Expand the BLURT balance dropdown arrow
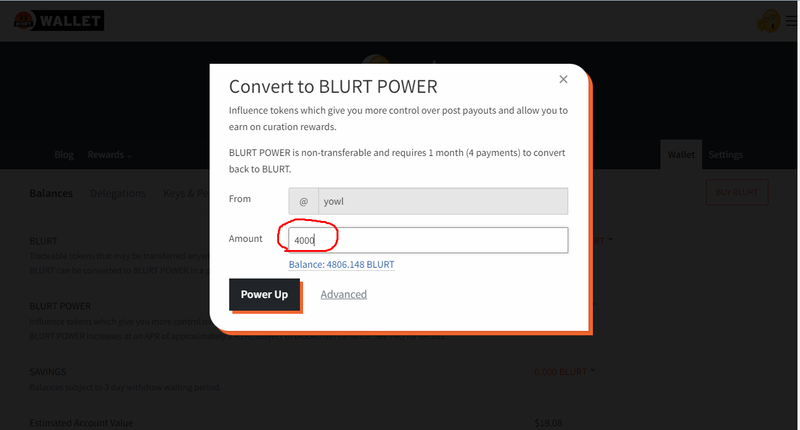Image resolution: width=800 pixels, height=430 pixels. click(x=610, y=240)
